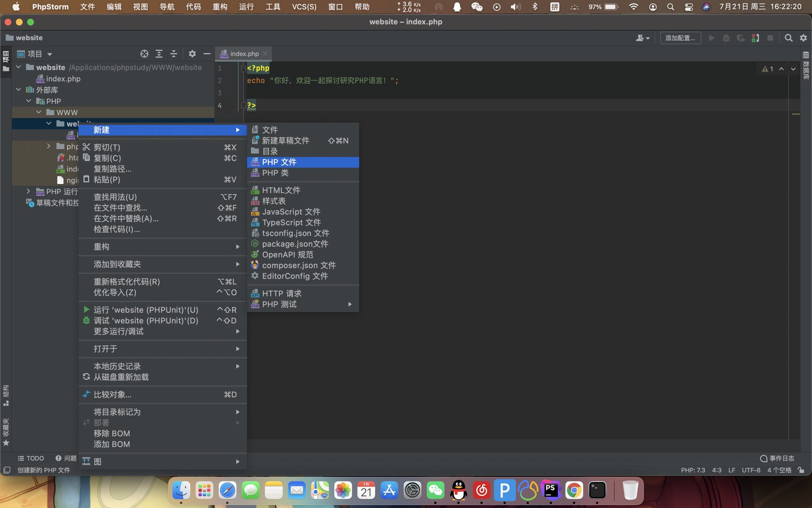
Task: Click the Event Log button in status bar
Action: coord(777,458)
